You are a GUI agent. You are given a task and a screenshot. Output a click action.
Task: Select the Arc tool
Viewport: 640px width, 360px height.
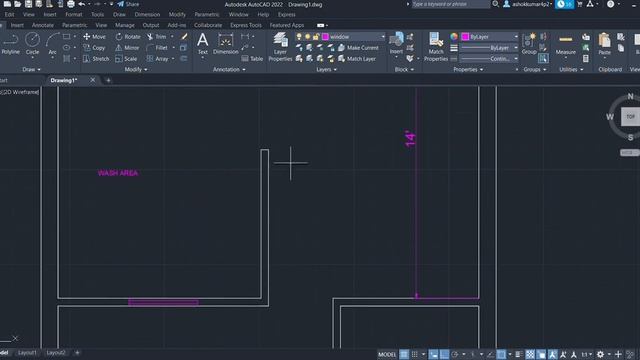(x=52, y=44)
